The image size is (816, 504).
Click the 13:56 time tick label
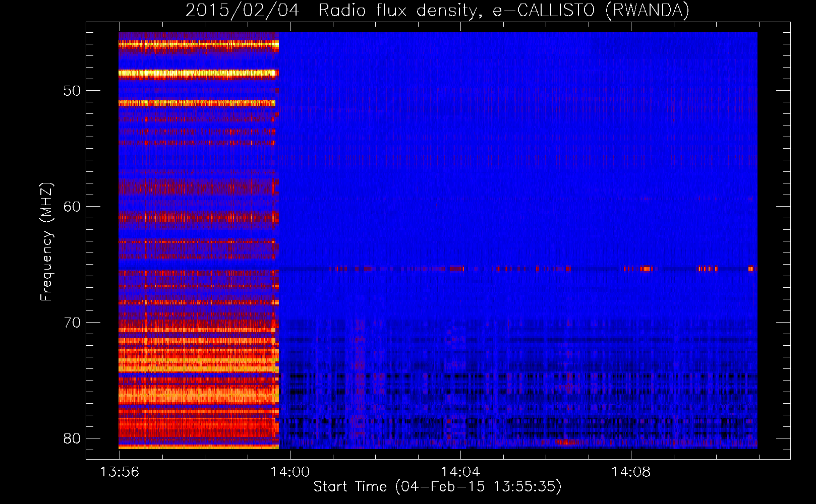[x=120, y=472]
